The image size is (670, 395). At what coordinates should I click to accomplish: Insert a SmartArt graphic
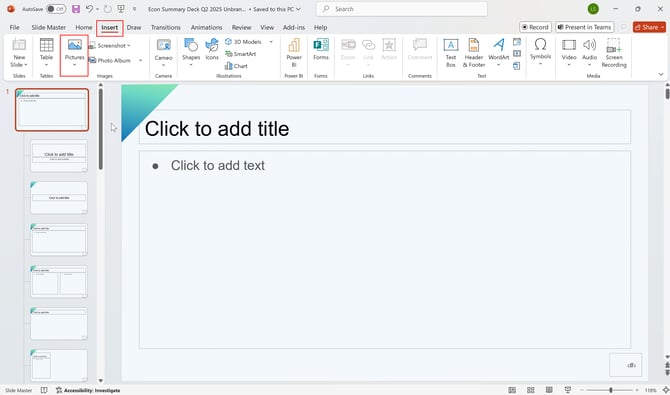point(240,54)
